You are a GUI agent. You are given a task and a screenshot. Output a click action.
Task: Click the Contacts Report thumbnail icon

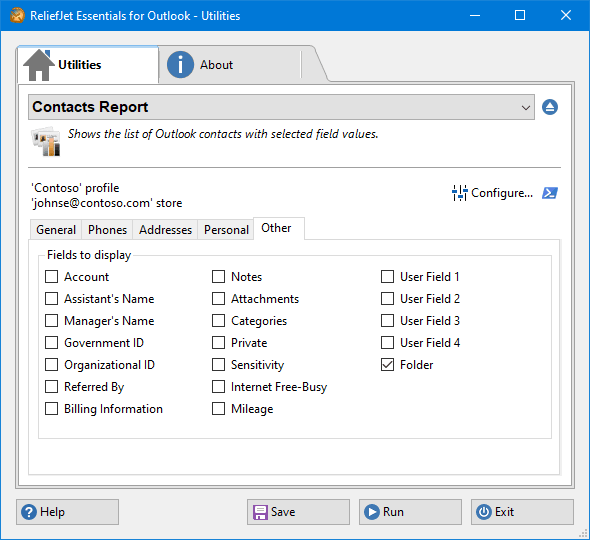[x=46, y=141]
